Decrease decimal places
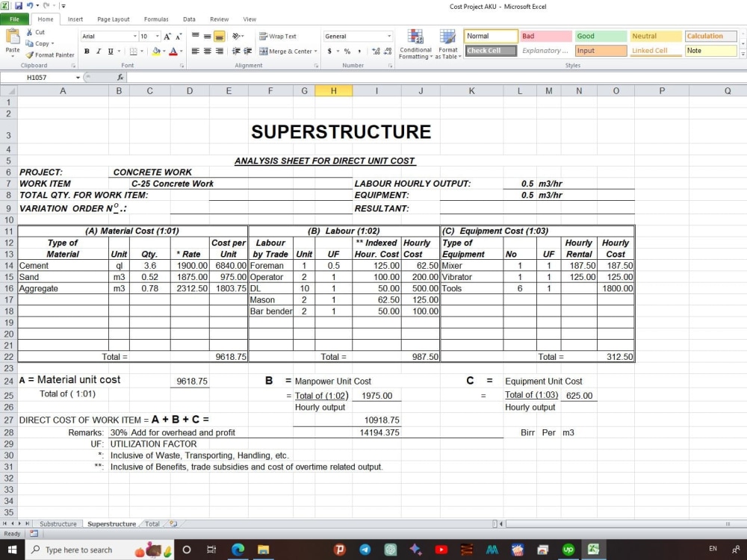 (388, 51)
